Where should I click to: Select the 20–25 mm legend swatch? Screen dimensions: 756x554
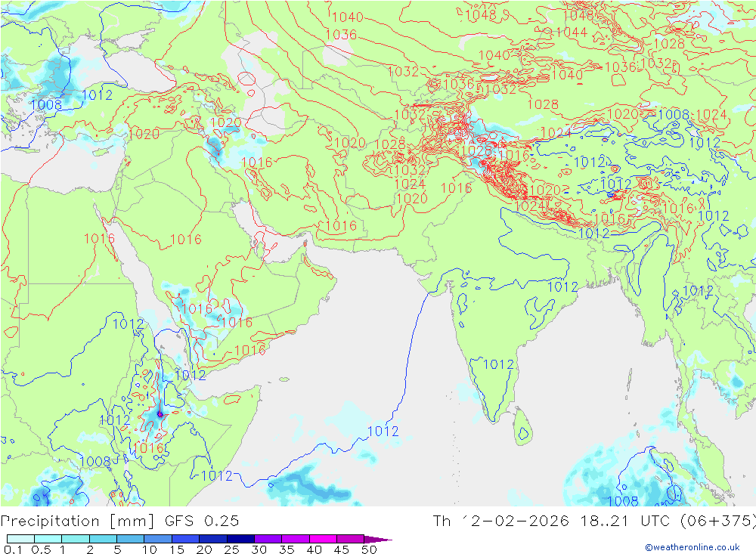click(x=212, y=539)
